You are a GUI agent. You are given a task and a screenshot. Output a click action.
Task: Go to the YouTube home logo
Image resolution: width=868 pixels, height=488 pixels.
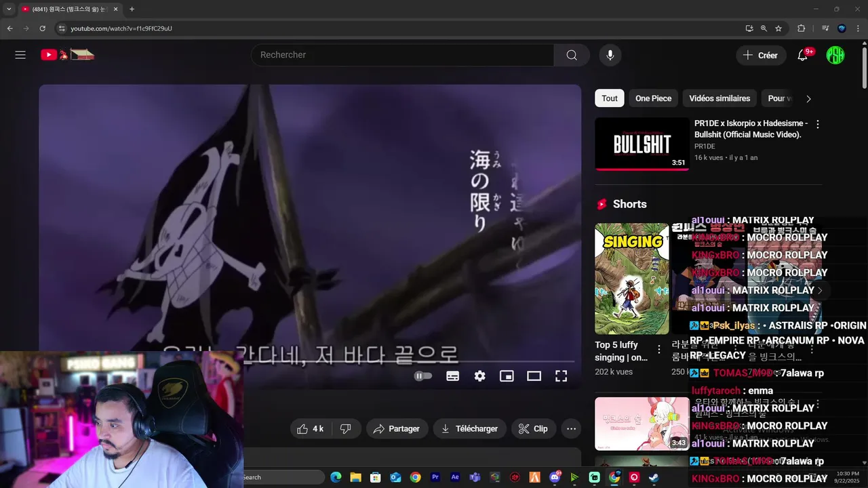67,55
